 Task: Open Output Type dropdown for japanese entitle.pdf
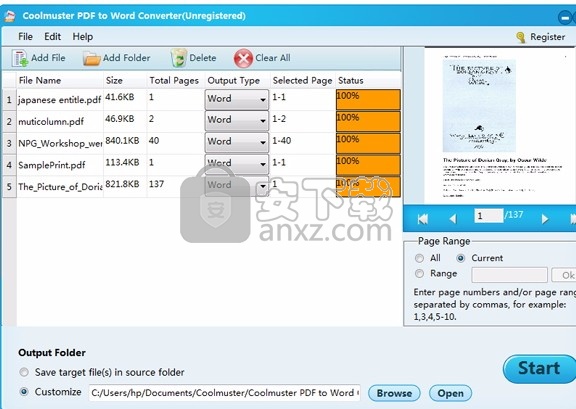(237, 99)
